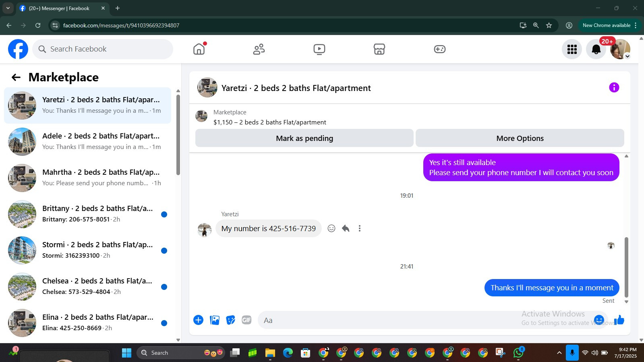The height and width of the screenshot is (362, 644).
Task: Click the taskbar microphone icon
Action: (572, 353)
